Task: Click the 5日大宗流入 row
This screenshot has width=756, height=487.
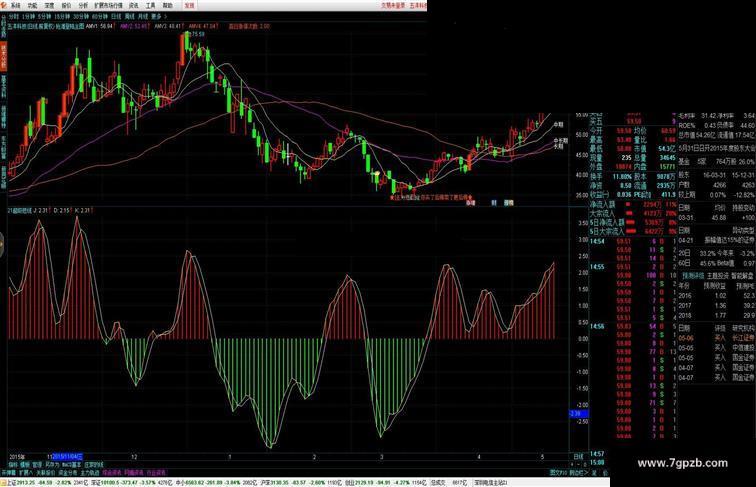Action: pos(633,231)
